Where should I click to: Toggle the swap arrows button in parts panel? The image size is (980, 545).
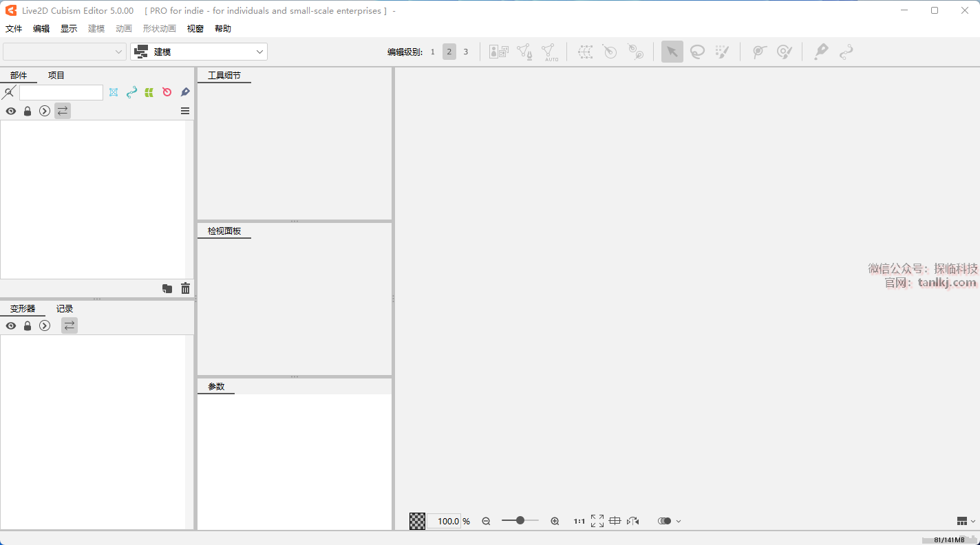coord(63,111)
